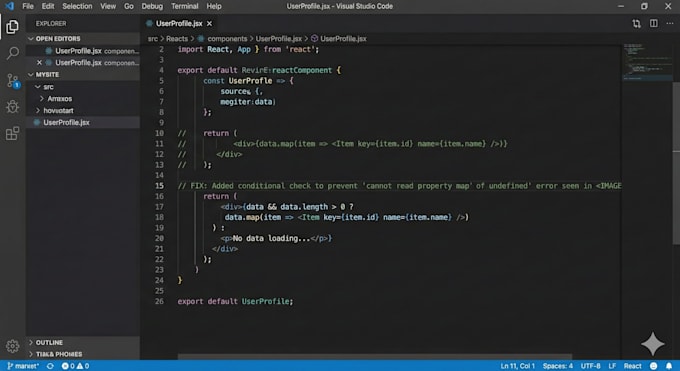Screen dimensions: 680x371
Task: Expand the hovuotart folder
Action: coord(83,111)
